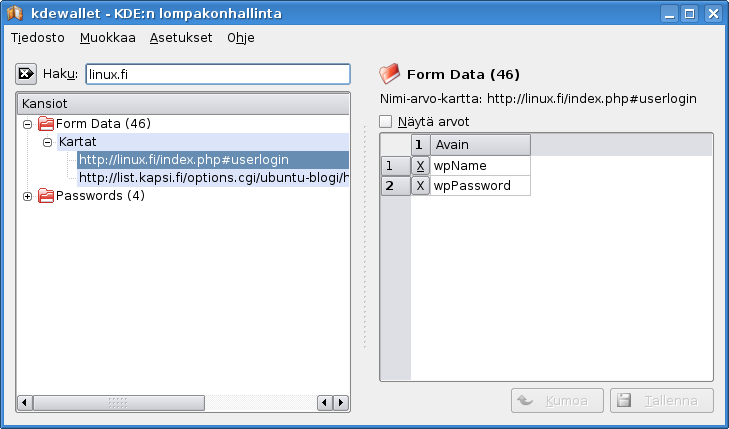
Task: Click the large Form Data header icon
Action: (390, 74)
